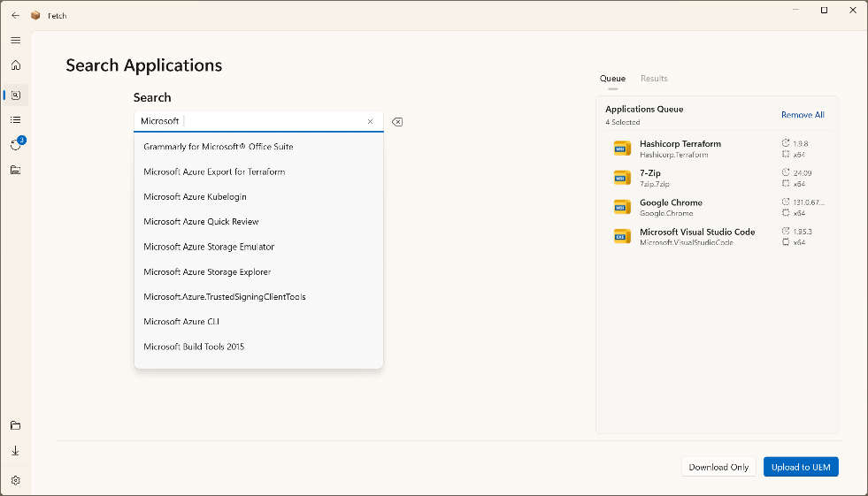This screenshot has height=496, width=868.
Task: Click the Remove All link
Action: pos(803,115)
